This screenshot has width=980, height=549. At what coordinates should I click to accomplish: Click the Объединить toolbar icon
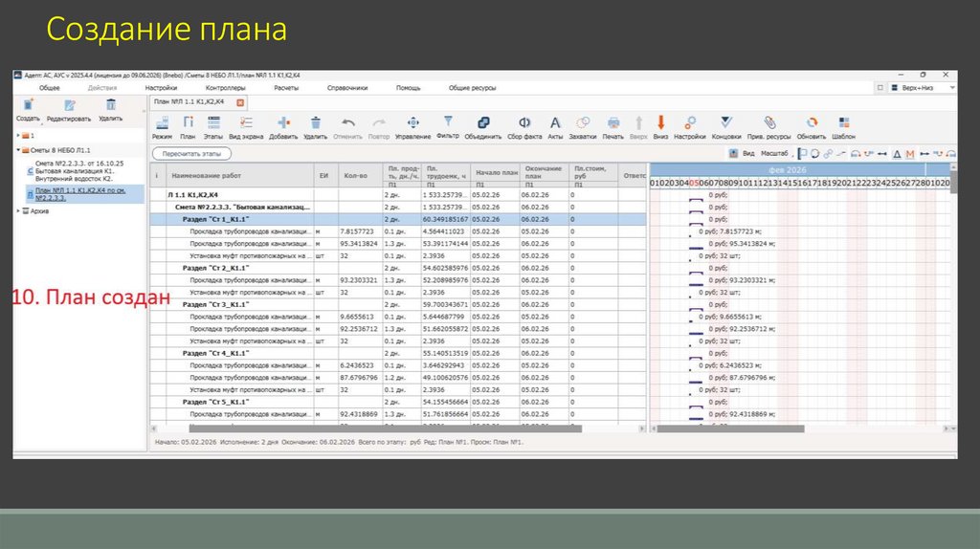point(483,123)
